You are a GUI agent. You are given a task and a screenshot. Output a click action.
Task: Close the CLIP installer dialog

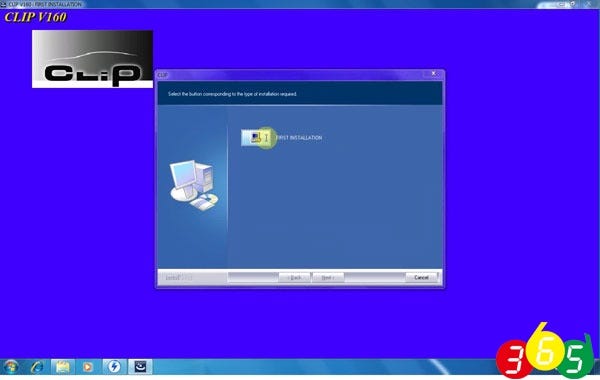(x=434, y=73)
